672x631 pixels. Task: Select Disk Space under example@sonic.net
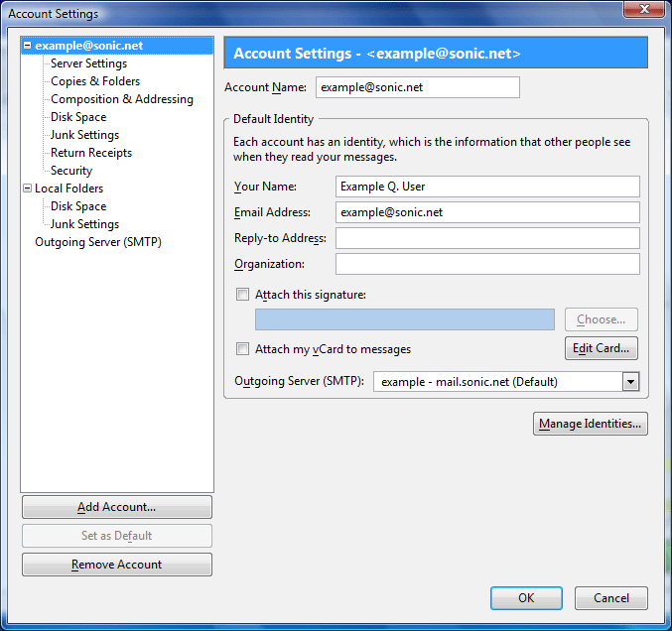(x=78, y=117)
